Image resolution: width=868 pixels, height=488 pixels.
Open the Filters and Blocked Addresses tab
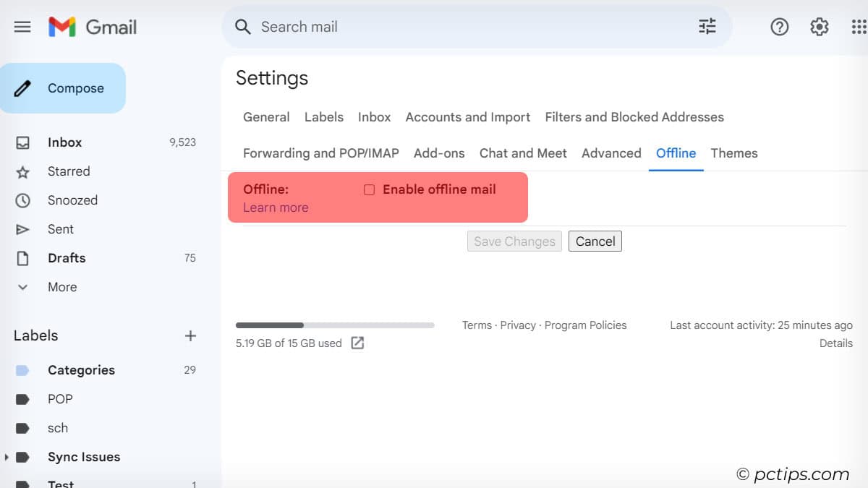point(634,117)
